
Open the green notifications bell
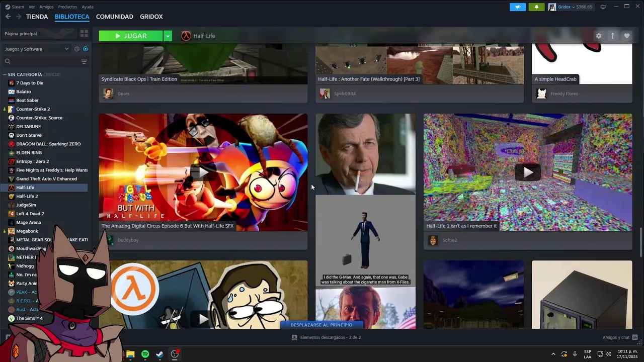point(536,7)
